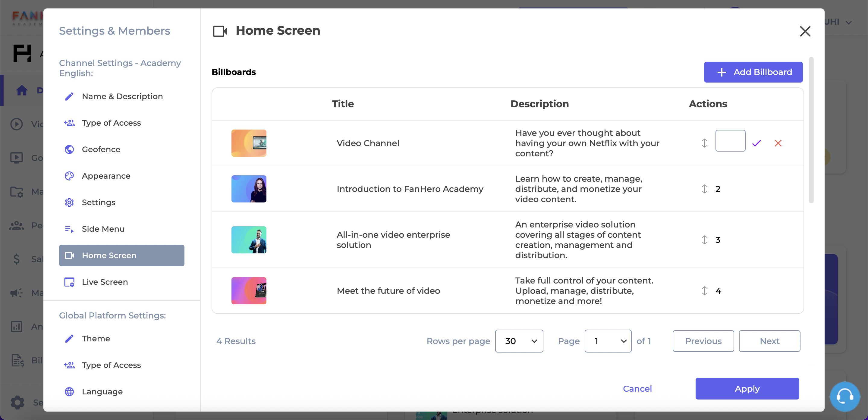Click reorder arrows on Video Channel row

pos(705,143)
